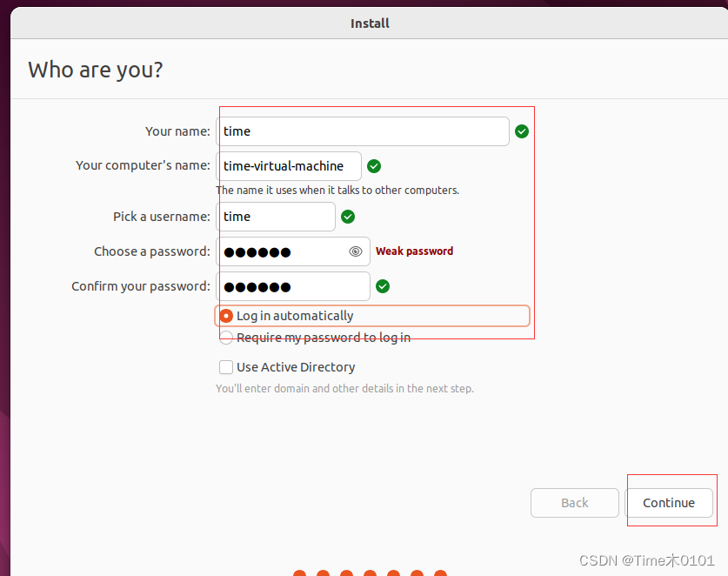
Task: Focus the Choose a password field
Action: 293,251
